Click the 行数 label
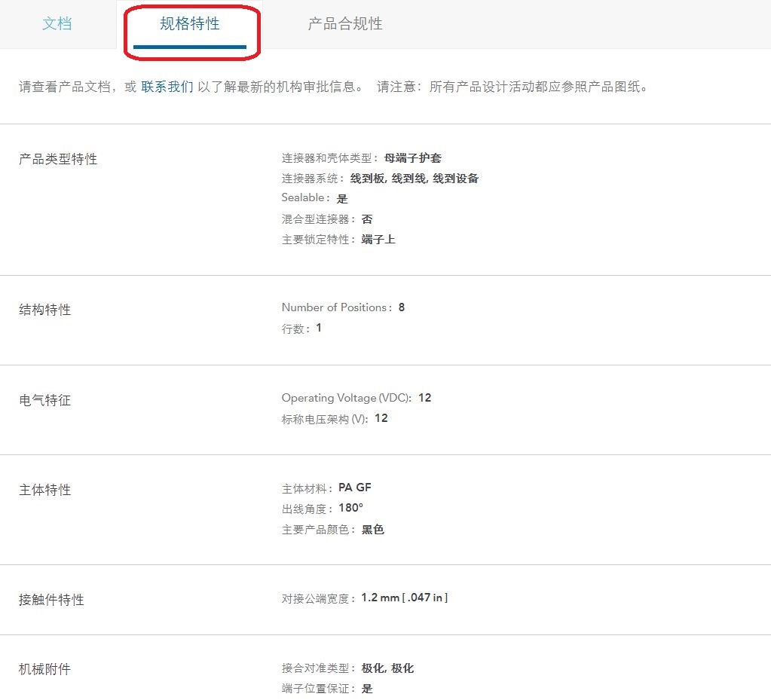 [295, 329]
